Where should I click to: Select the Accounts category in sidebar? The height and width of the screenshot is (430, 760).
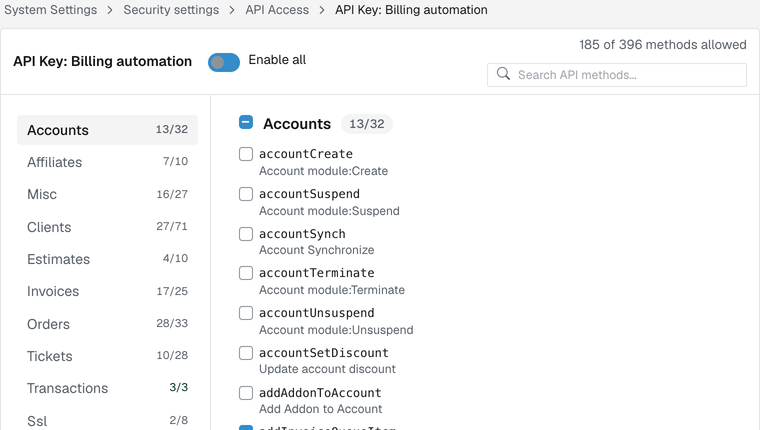click(107, 130)
